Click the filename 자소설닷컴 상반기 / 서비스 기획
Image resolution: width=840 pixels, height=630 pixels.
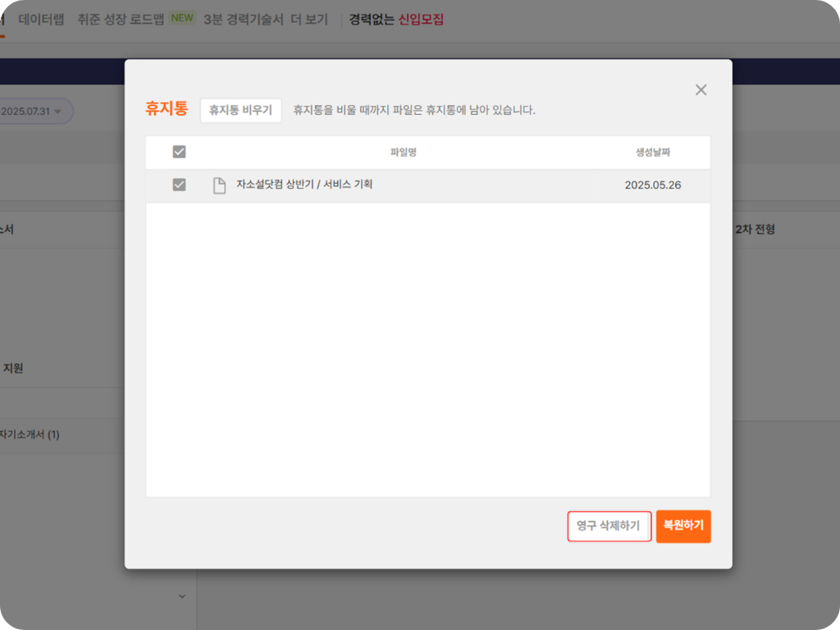pyautogui.click(x=304, y=184)
